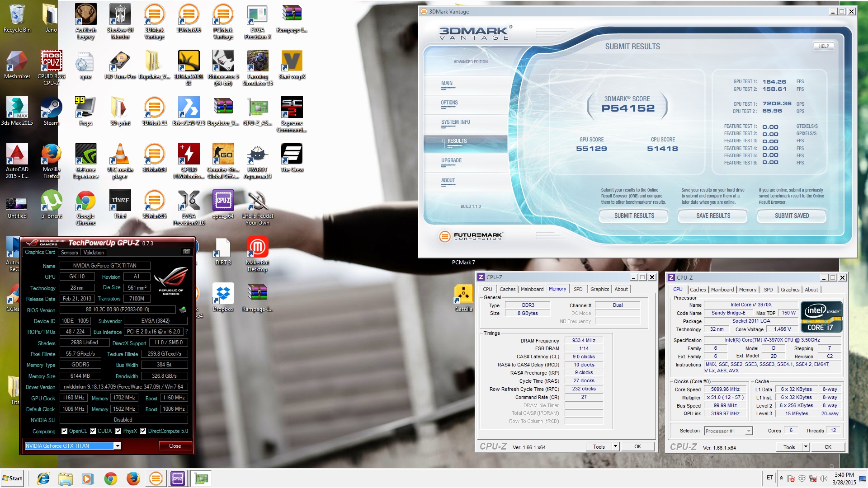Open the SPD tab in Memory CPU-Z window

(x=578, y=289)
